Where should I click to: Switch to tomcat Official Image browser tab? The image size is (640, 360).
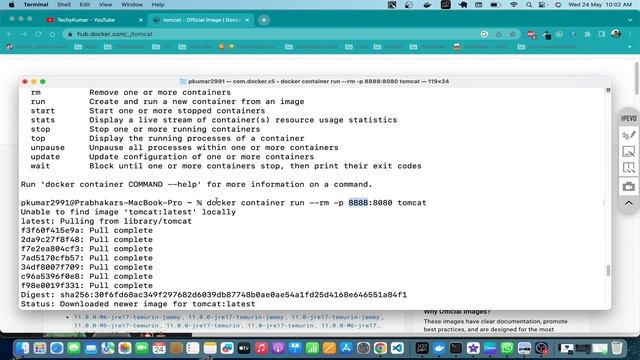coord(202,20)
